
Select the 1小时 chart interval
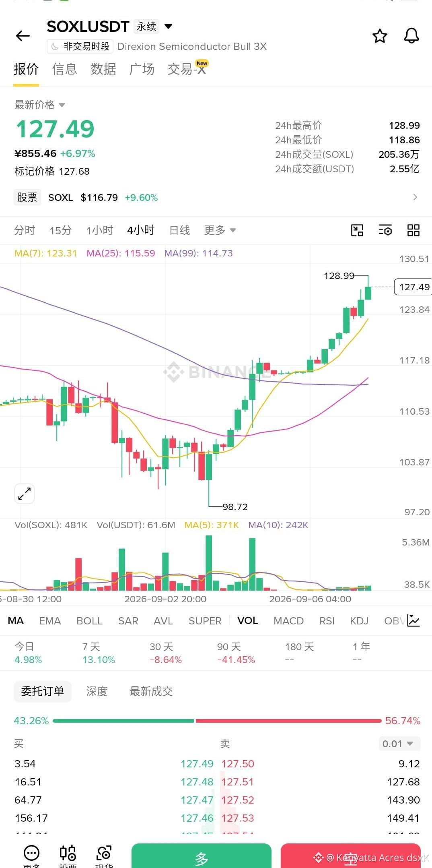click(x=100, y=230)
